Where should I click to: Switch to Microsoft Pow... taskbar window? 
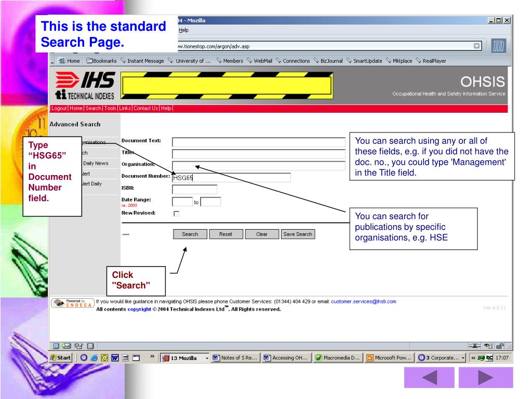click(x=390, y=357)
